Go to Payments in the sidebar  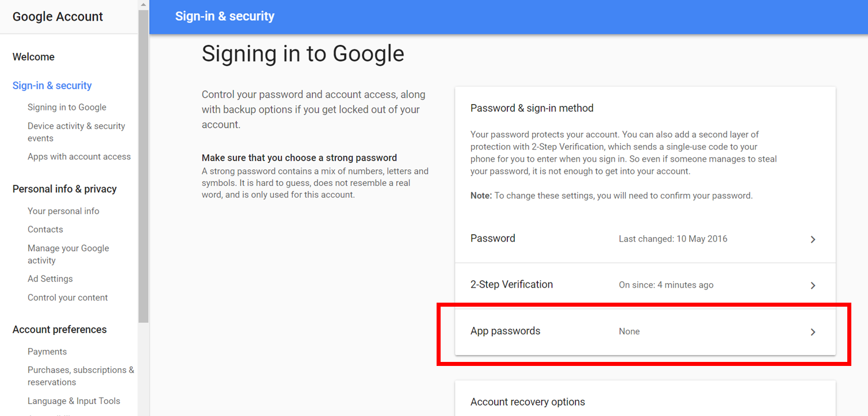pyautogui.click(x=47, y=352)
